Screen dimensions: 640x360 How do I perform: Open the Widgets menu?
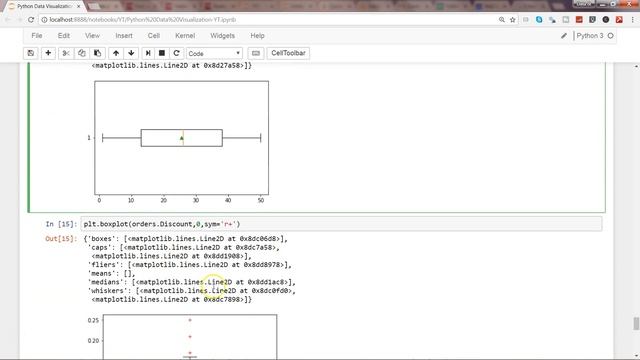pos(222,36)
